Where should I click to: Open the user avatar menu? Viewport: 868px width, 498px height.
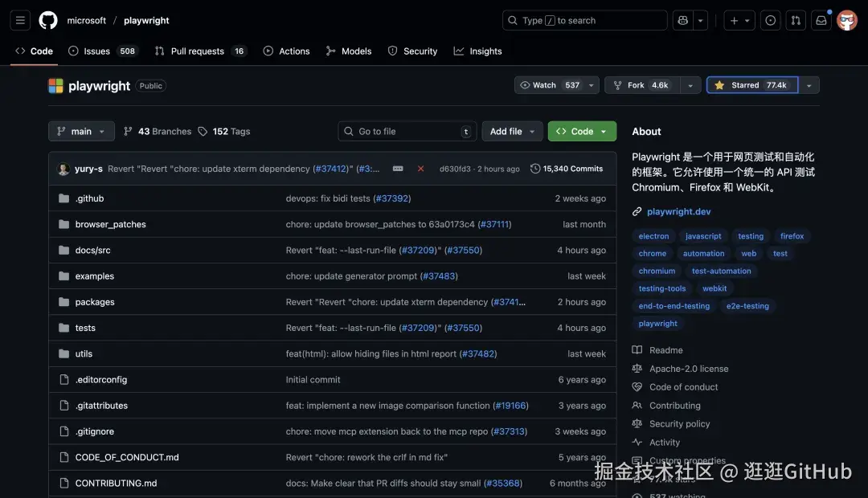pyautogui.click(x=847, y=20)
